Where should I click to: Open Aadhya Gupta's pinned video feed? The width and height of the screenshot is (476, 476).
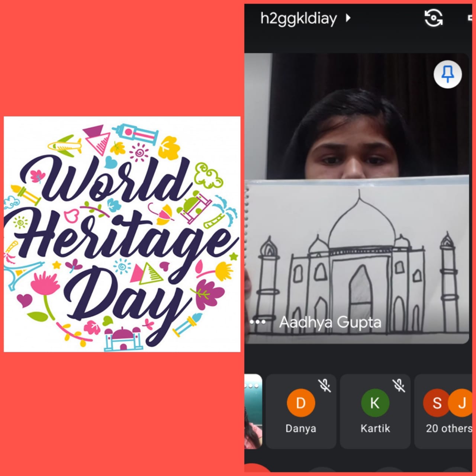click(x=357, y=198)
